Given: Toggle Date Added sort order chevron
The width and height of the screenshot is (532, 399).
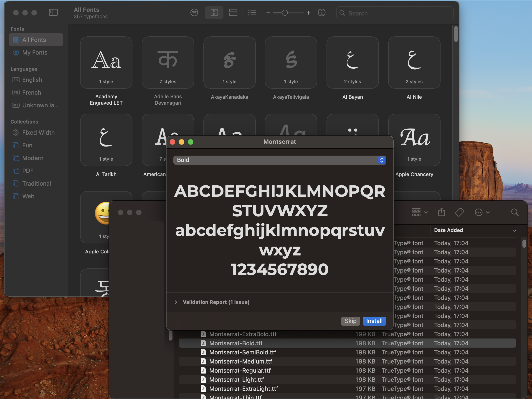Looking at the screenshot, I should 514,230.
